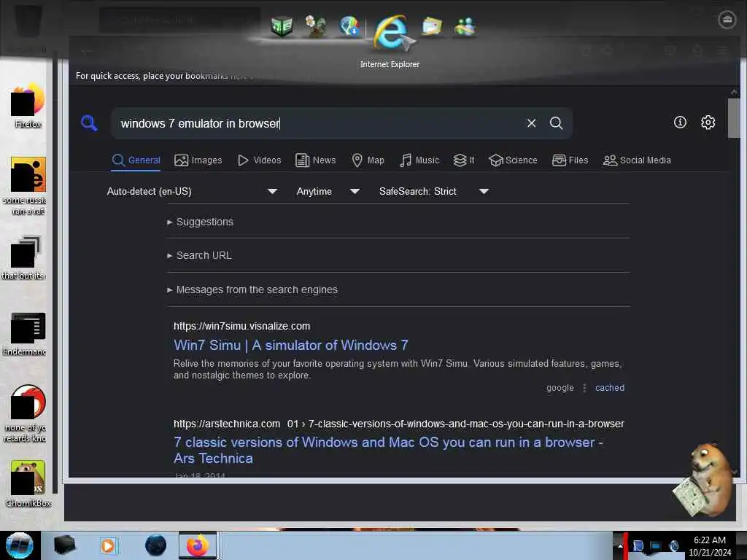The width and height of the screenshot is (747, 560).
Task: Open the Windows Start orb
Action: [x=20, y=545]
